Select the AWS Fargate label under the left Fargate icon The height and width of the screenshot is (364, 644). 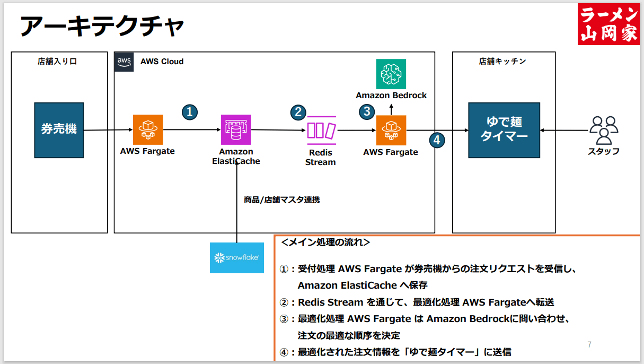click(147, 151)
